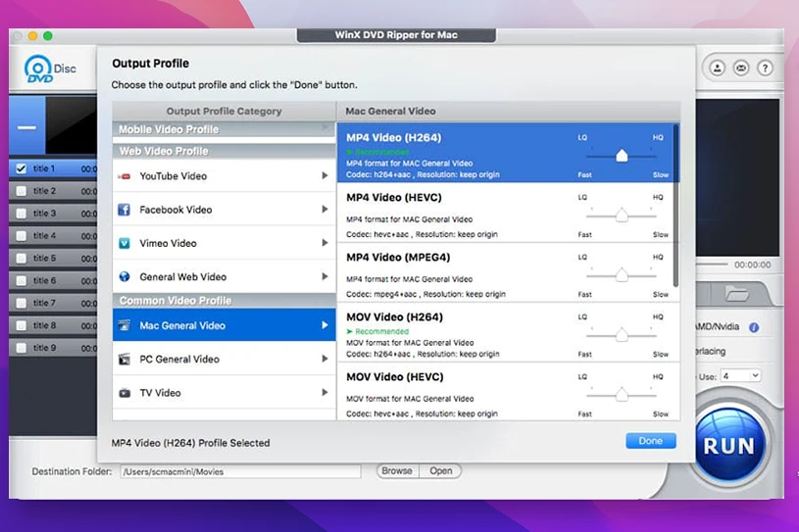Click the profile list vertical scrollbar
Image resolution: width=799 pixels, height=532 pixels.
point(675,206)
